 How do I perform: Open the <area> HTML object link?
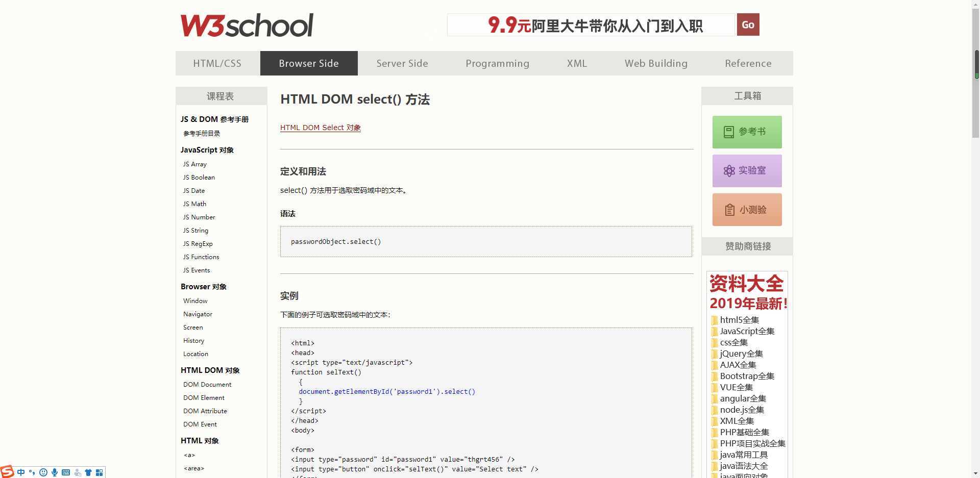tap(194, 468)
